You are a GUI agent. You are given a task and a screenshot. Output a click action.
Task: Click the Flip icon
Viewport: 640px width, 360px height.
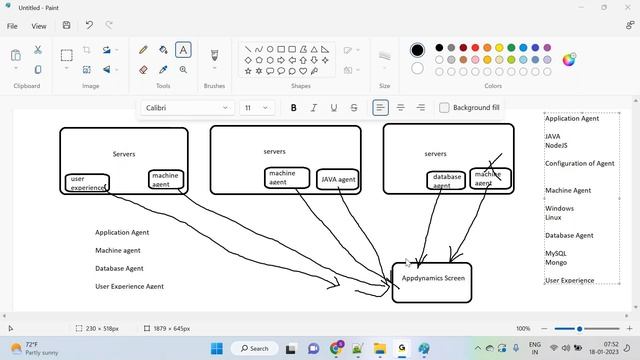[107, 69]
